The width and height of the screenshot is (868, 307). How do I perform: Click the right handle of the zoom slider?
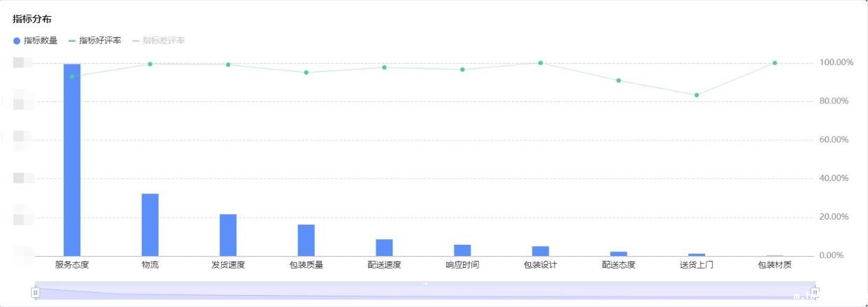pos(814,292)
